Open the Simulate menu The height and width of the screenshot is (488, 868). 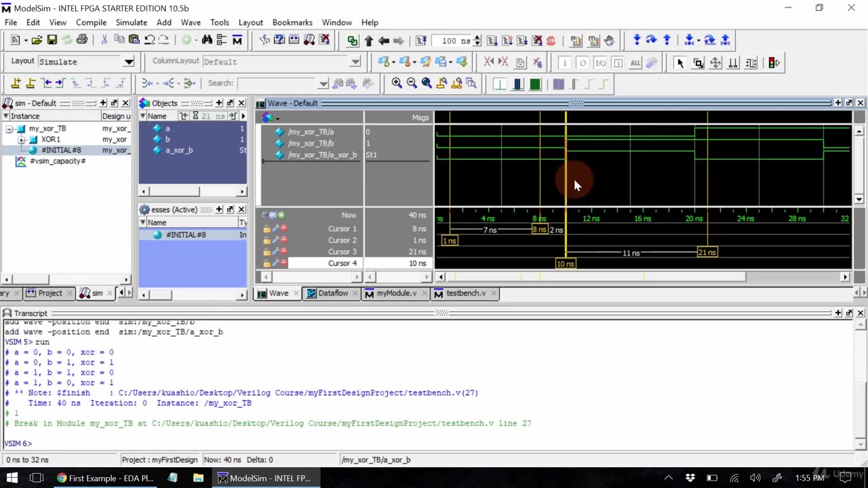pos(132,22)
